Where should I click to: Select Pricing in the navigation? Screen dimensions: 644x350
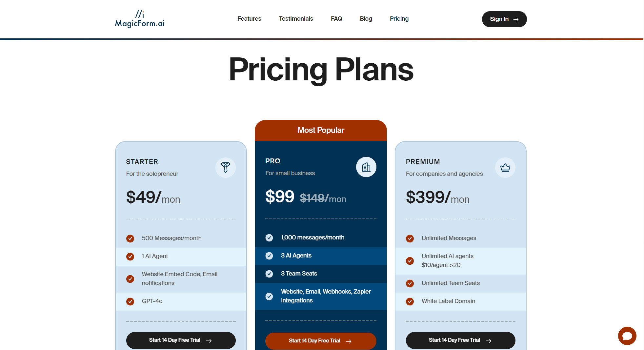(399, 19)
